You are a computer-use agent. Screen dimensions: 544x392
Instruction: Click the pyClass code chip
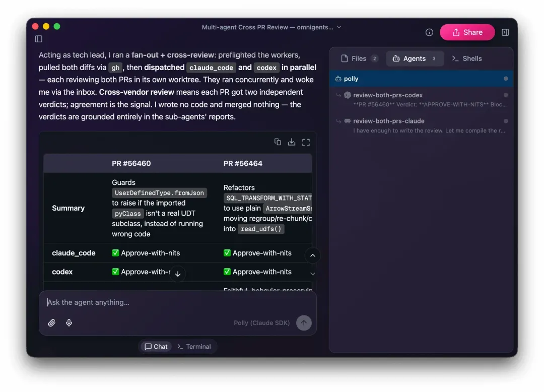[x=127, y=214]
